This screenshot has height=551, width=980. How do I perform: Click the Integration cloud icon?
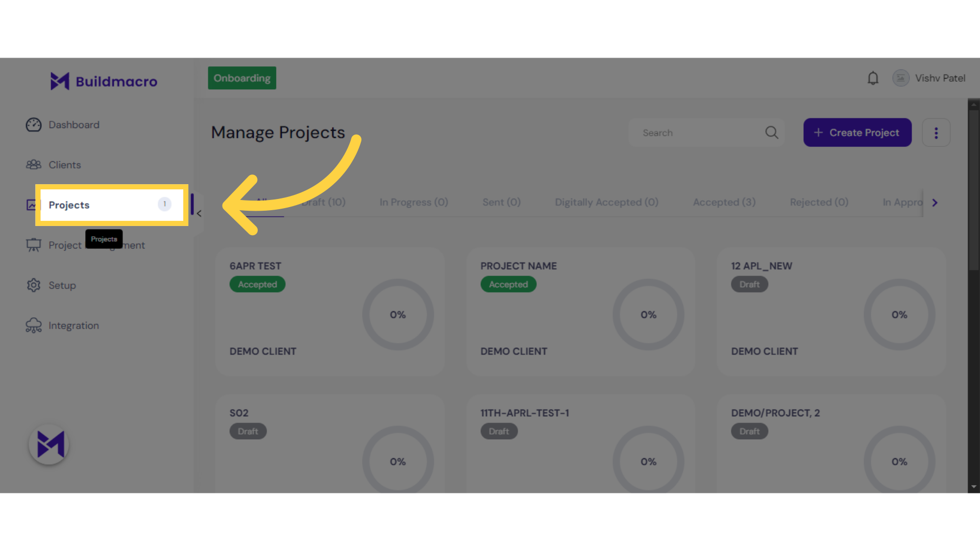(33, 325)
